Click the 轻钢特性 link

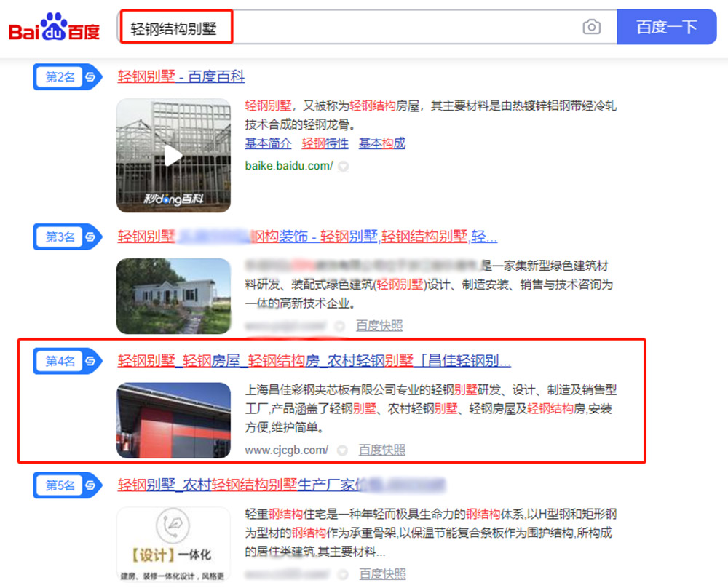(x=325, y=143)
